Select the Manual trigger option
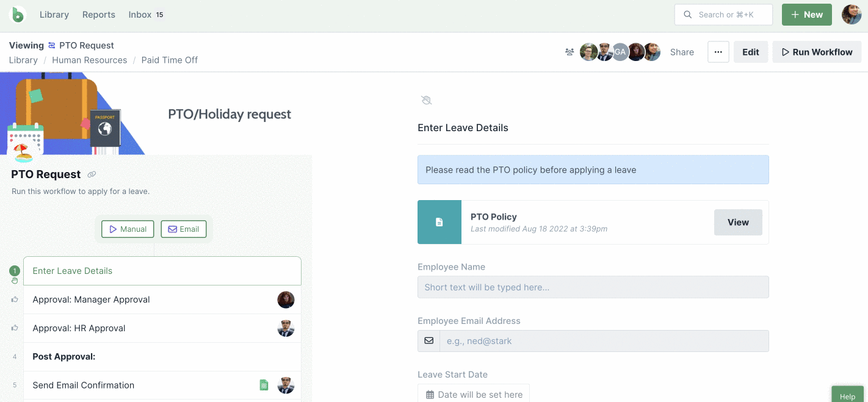868x402 pixels. pyautogui.click(x=128, y=229)
